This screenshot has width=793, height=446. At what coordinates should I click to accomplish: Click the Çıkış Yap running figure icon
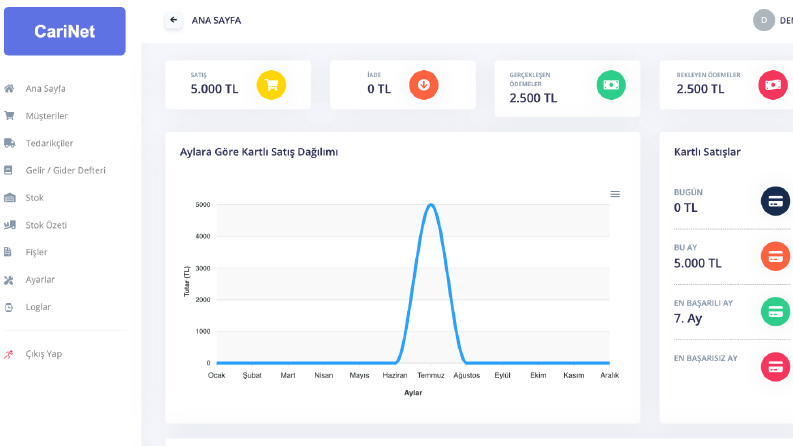tap(9, 354)
